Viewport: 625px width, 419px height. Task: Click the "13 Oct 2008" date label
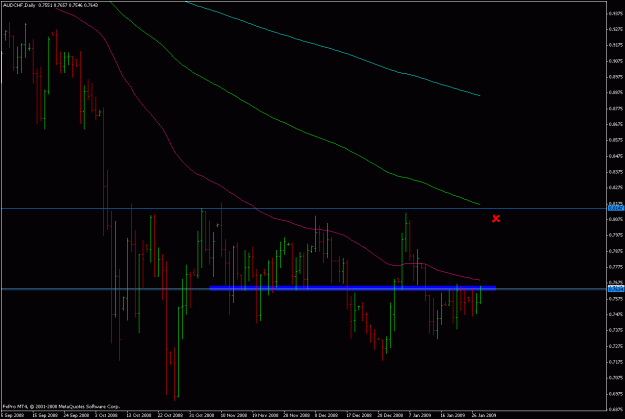tap(139, 415)
